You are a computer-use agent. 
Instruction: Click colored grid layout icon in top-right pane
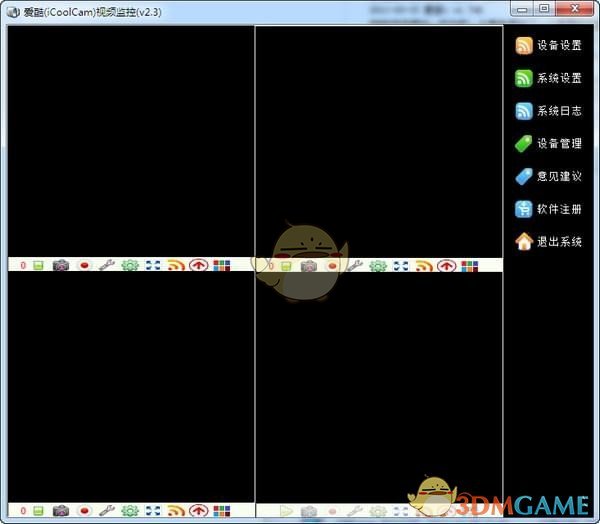[x=470, y=266]
